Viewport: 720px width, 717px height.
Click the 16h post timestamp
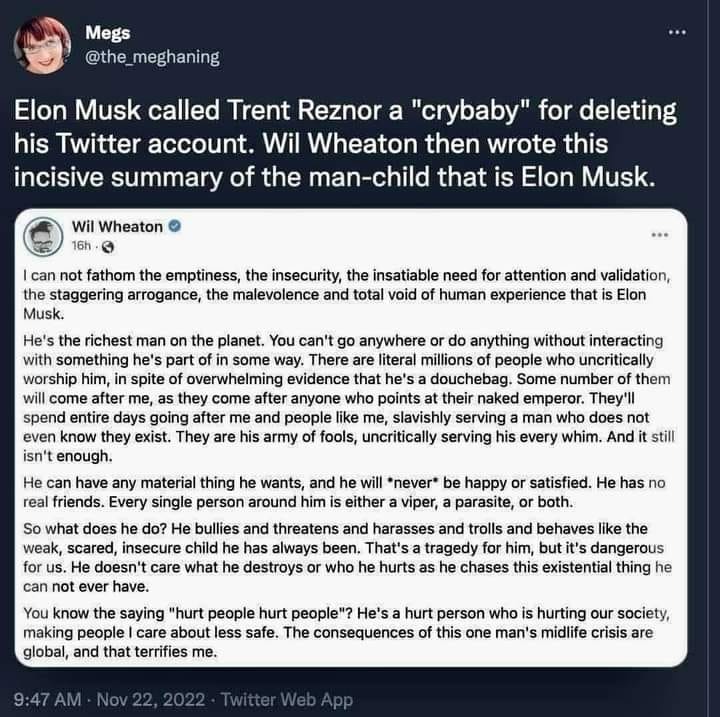(81, 246)
